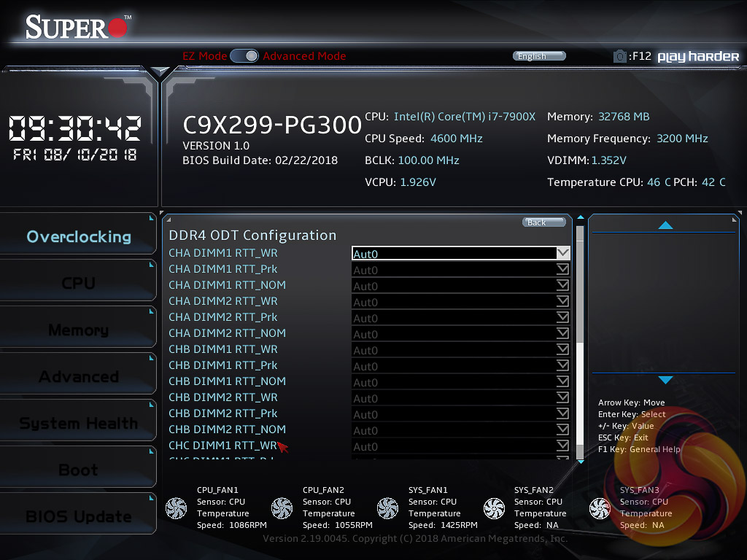
Task: Click the BCLK 100.00 MHz value
Action: coord(428,160)
